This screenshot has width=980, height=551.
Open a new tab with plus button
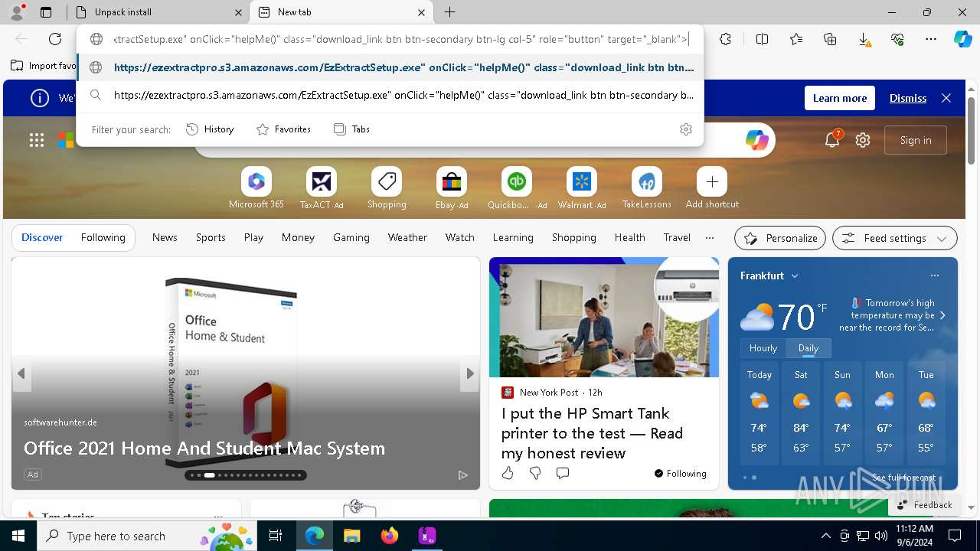pos(449,12)
